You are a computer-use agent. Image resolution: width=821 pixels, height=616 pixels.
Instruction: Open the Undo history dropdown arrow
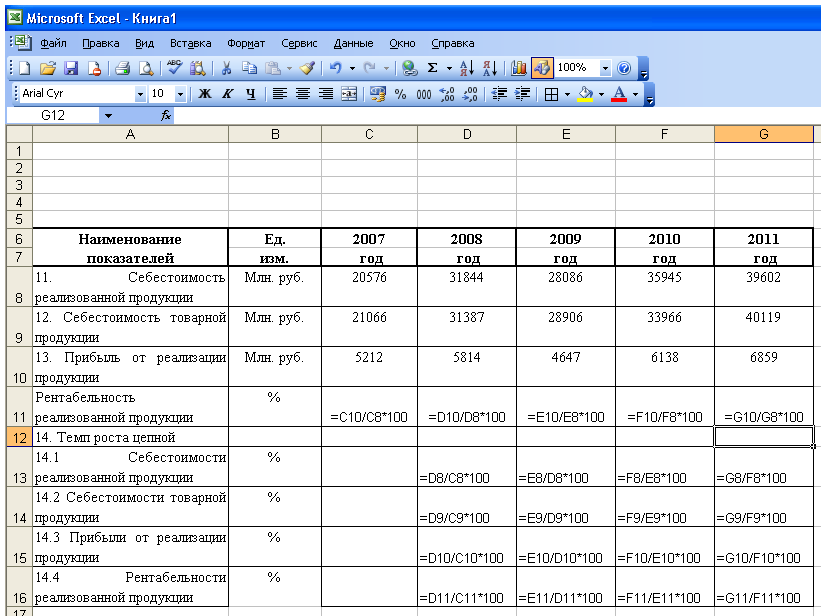pyautogui.click(x=352, y=68)
